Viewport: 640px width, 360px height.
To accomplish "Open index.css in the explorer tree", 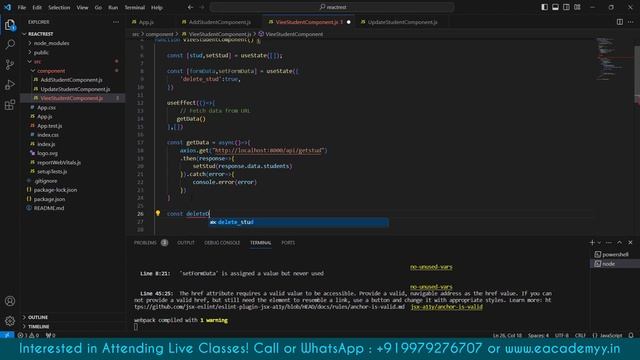I will pos(48,135).
